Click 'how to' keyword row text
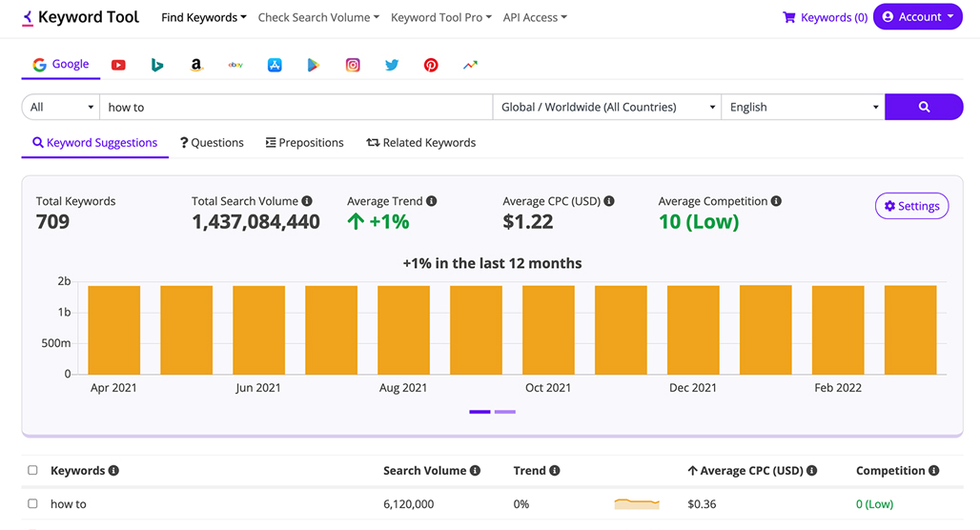 click(68, 503)
